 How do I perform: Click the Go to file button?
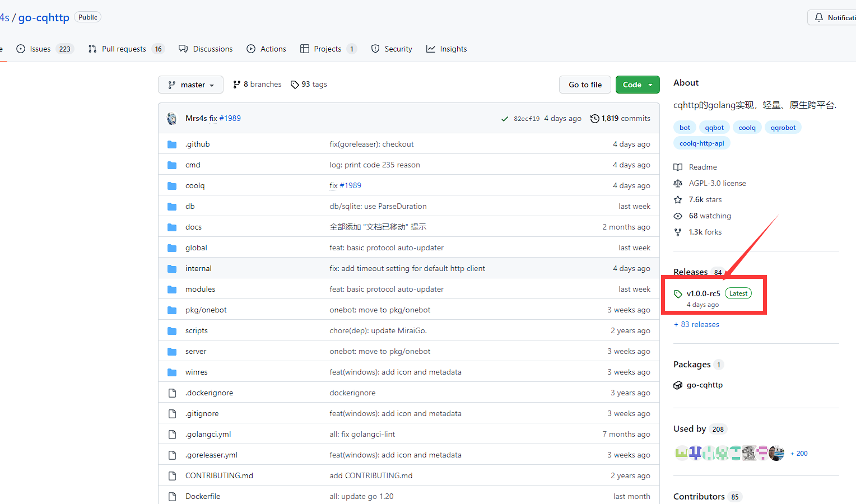point(585,85)
